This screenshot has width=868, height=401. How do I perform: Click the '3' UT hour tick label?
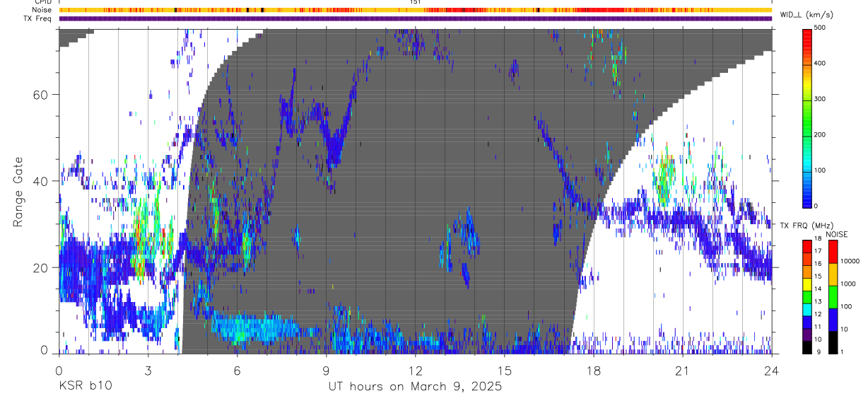[148, 371]
